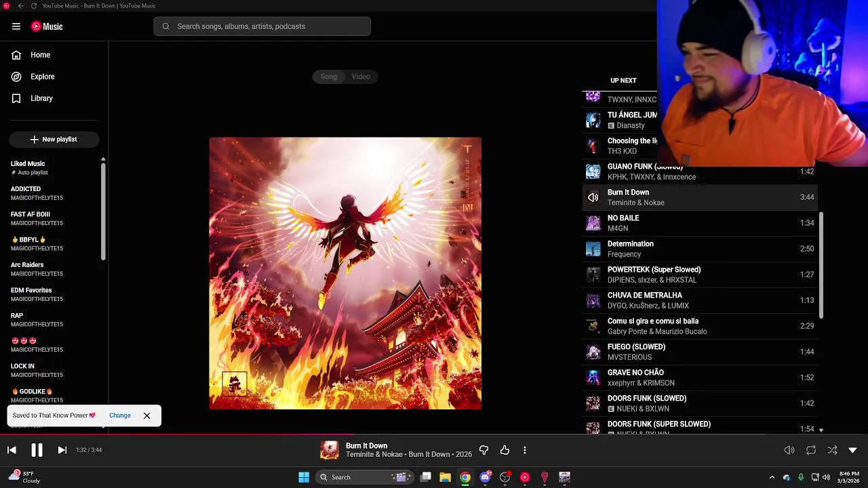Open the UP NEXT tab
The image size is (868, 488).
(x=623, y=81)
